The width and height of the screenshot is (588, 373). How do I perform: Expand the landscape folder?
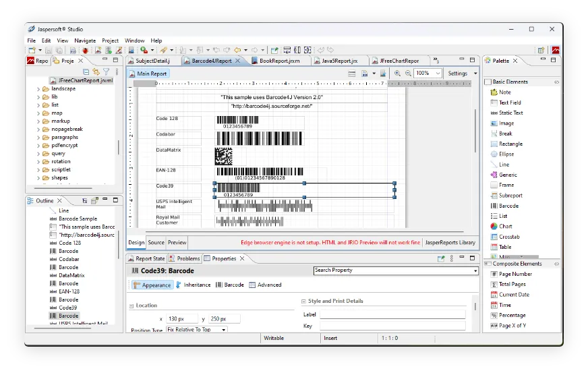pyautogui.click(x=38, y=89)
